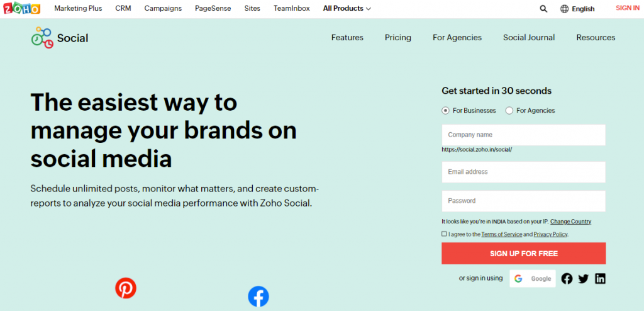Sign in using the Twitter icon
Image resolution: width=644 pixels, height=311 pixels.
[583, 278]
